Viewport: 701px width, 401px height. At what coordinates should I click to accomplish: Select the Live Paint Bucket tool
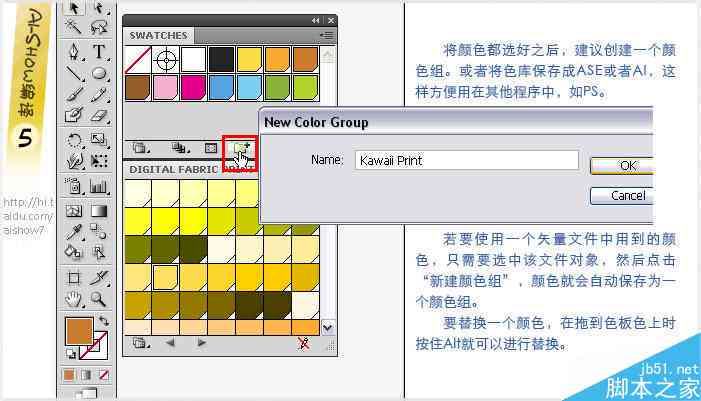(74, 253)
